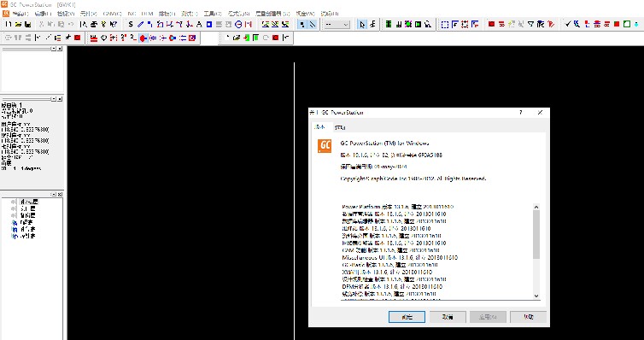
Task: Click the blue hollow square toolbar icon
Action: tap(209, 24)
